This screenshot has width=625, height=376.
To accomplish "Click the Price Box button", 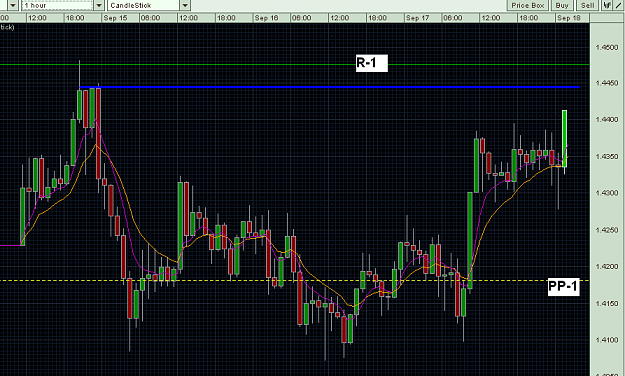I will click(527, 5).
